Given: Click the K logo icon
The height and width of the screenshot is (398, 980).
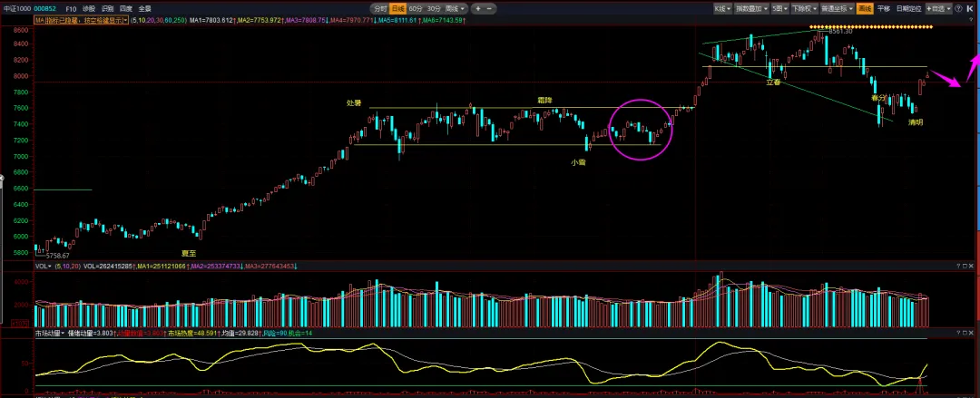Looking at the screenshot, I should click(971, 9).
